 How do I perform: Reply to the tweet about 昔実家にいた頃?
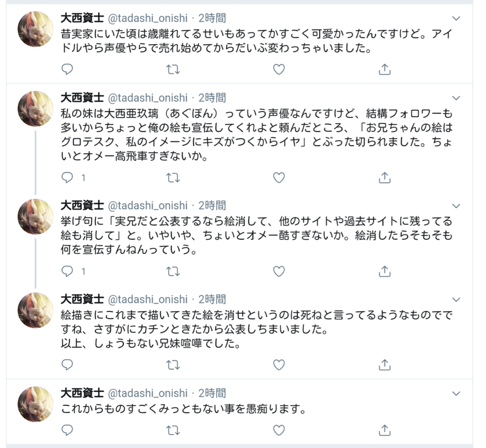67,70
